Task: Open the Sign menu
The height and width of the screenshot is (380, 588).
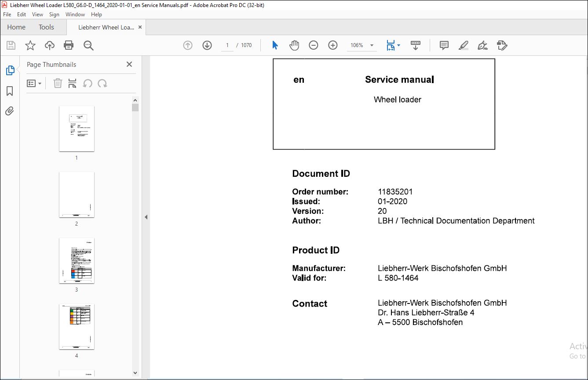Action: click(x=54, y=15)
